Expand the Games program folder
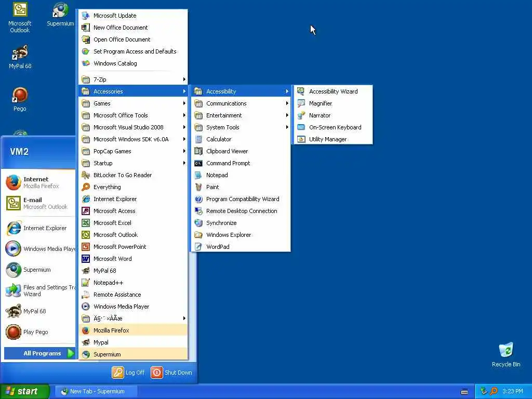Image resolution: width=532 pixels, height=399 pixels. click(x=133, y=103)
